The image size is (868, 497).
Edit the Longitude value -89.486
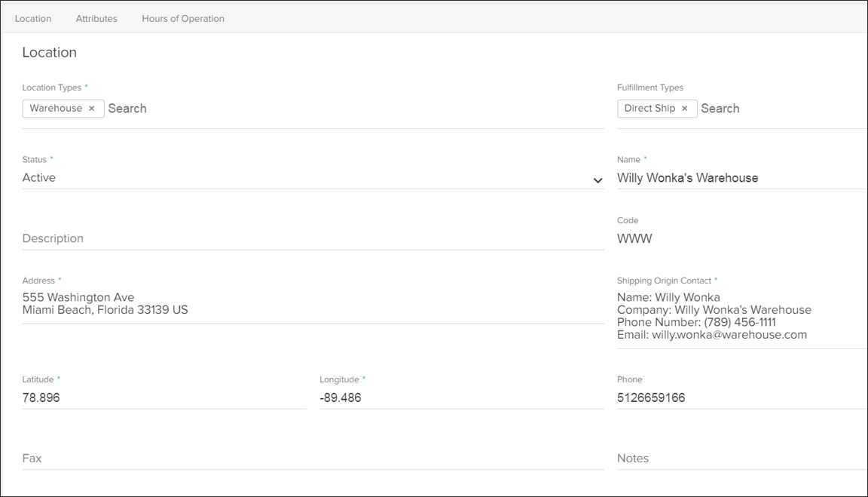click(461, 397)
